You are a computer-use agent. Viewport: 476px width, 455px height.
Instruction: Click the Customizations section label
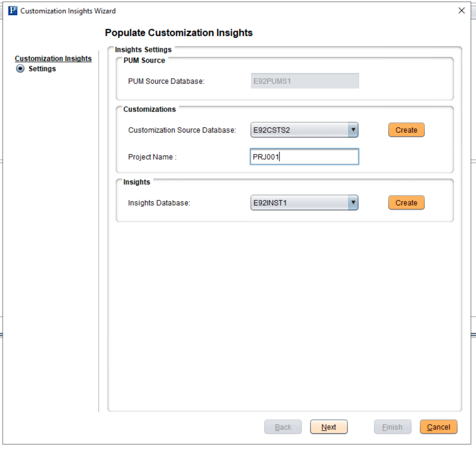point(149,109)
